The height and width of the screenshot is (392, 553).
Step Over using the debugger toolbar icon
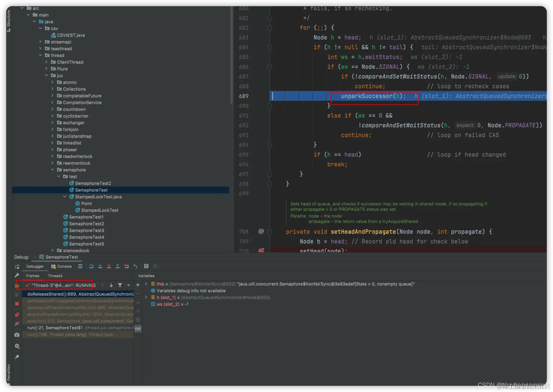[x=91, y=266]
